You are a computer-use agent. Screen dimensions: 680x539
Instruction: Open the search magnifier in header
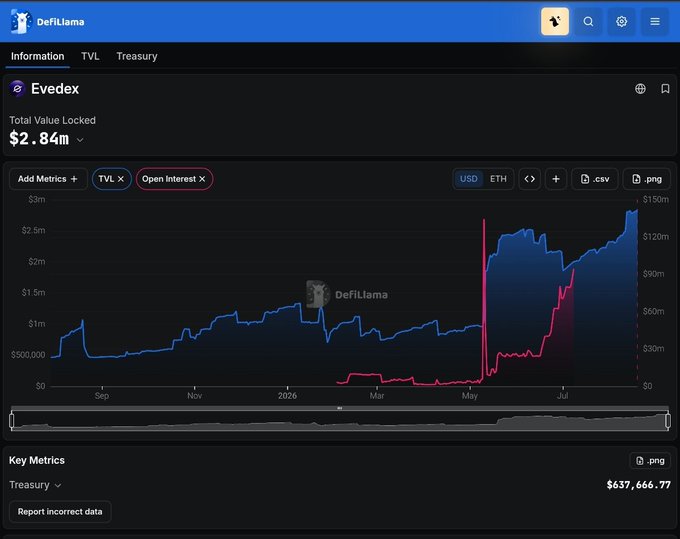(x=588, y=21)
